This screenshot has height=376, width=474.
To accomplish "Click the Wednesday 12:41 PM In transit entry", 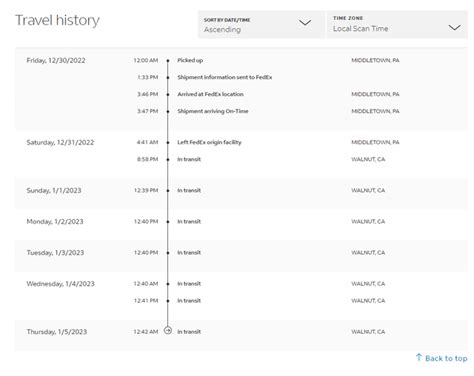I will click(x=189, y=301).
